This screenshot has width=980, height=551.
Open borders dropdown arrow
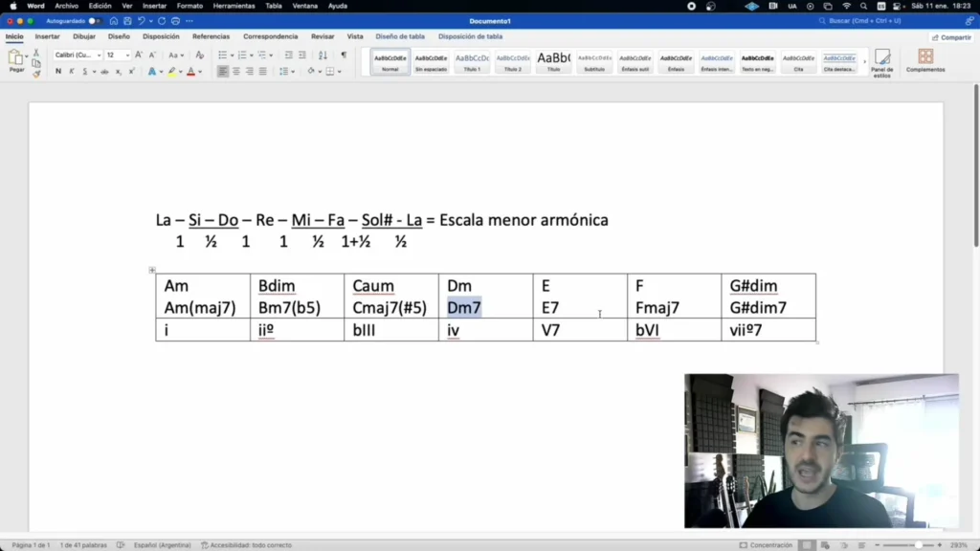click(340, 72)
